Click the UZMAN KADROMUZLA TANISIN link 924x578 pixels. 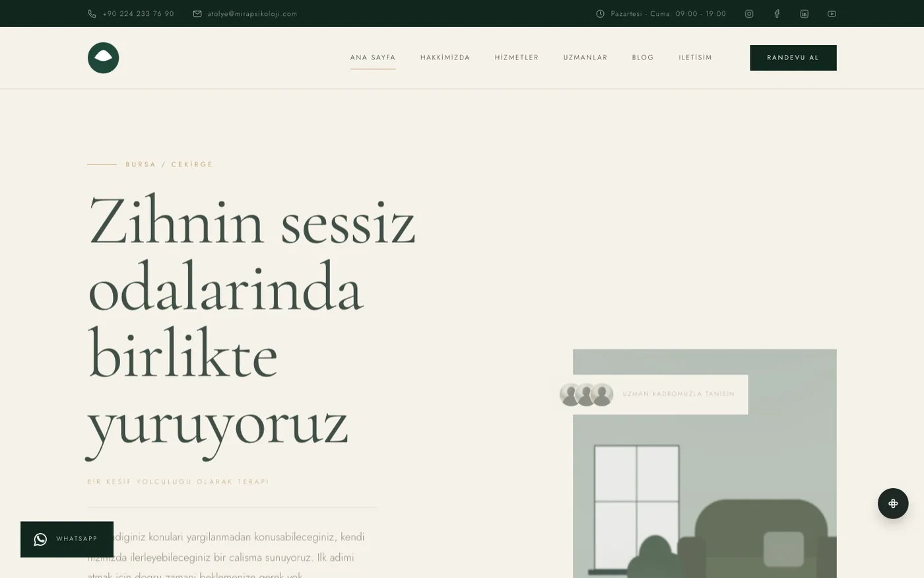(678, 394)
